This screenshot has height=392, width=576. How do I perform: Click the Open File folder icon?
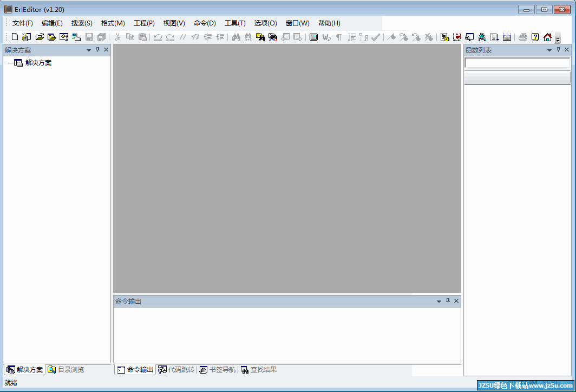40,37
